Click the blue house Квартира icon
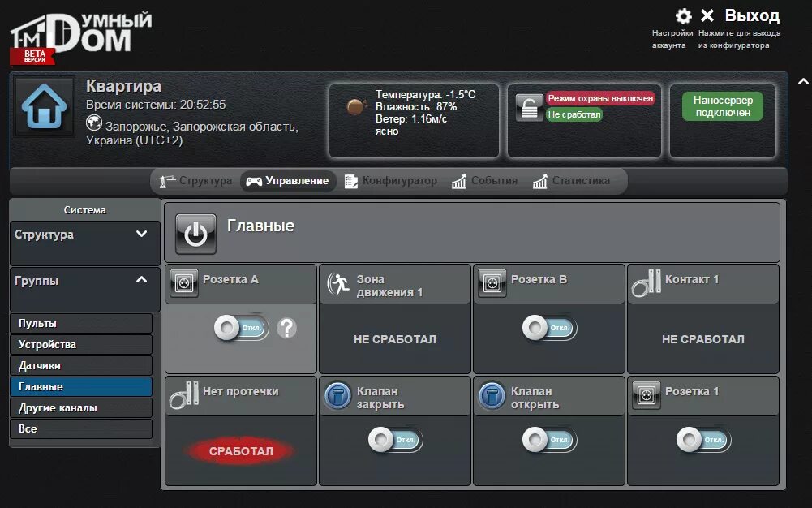Image resolution: width=812 pixels, height=508 pixels. point(44,106)
